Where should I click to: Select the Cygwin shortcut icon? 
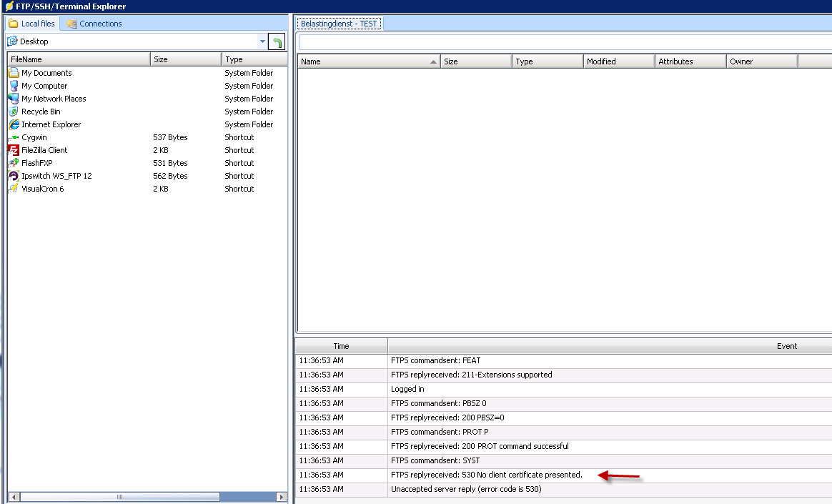14,137
